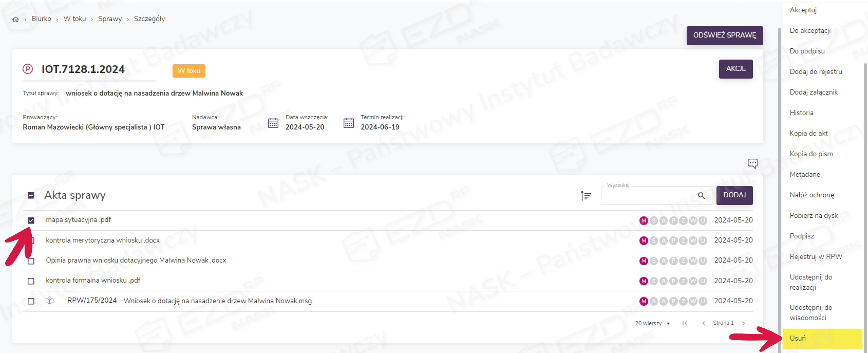This screenshot has width=868, height=353.
Task: Click the sort order icon in Akta sprawy
Action: pyautogui.click(x=586, y=196)
